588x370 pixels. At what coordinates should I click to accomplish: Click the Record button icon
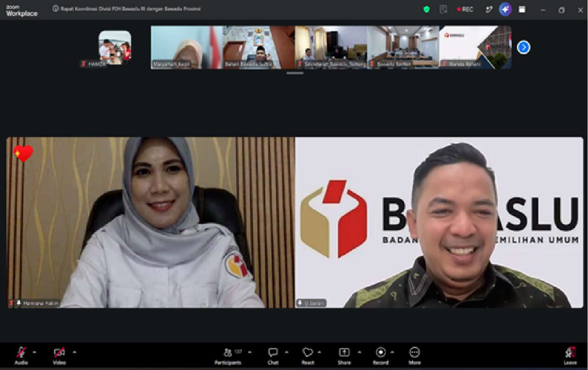[x=381, y=352]
